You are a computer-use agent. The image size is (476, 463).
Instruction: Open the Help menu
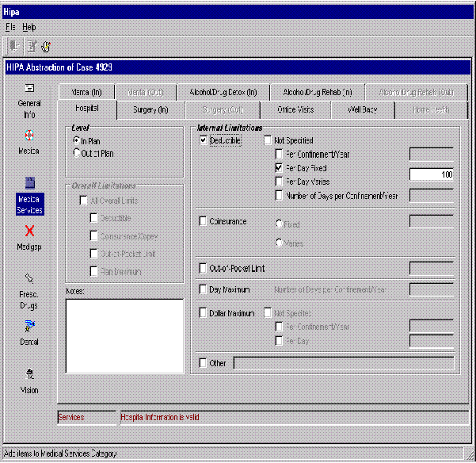[x=29, y=26]
